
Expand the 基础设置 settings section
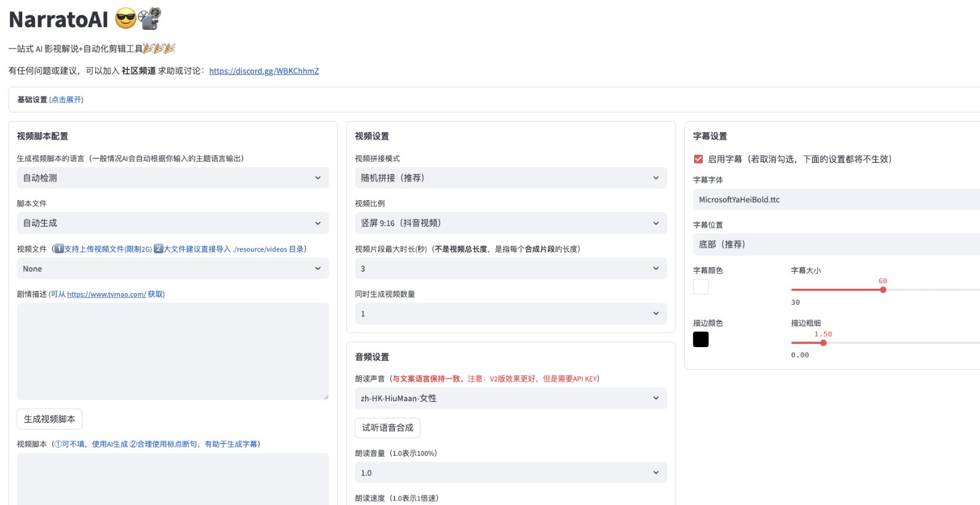pos(494,100)
